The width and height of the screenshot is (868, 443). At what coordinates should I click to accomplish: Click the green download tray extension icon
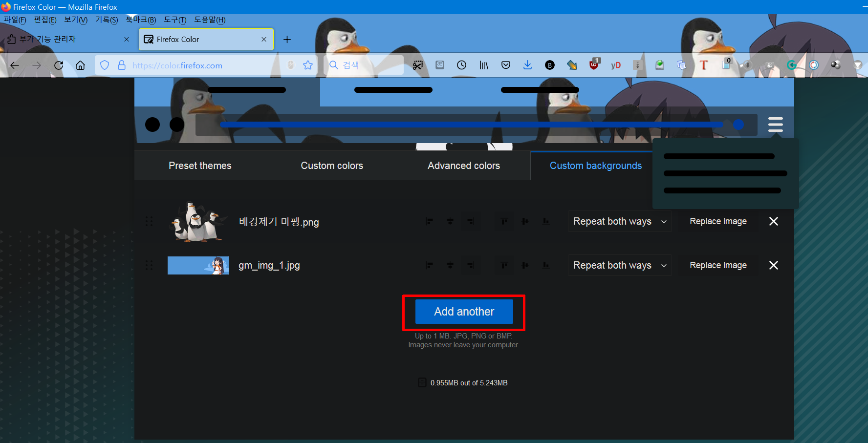point(660,65)
